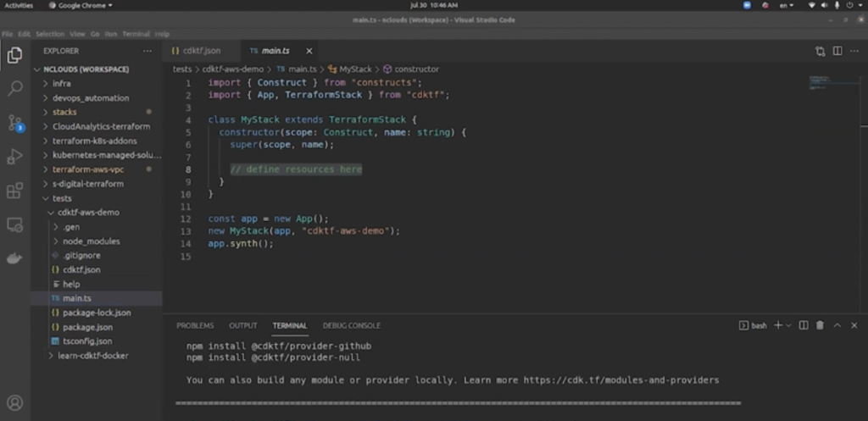This screenshot has height=421, width=868.
Task: Expand the s-digital-terraform folder
Action: click(97, 184)
